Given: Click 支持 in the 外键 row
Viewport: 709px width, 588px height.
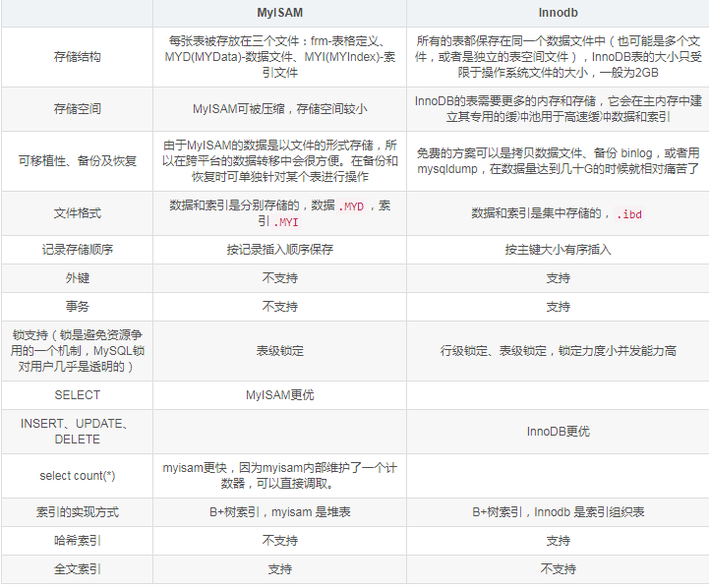Looking at the screenshot, I should click(558, 278).
